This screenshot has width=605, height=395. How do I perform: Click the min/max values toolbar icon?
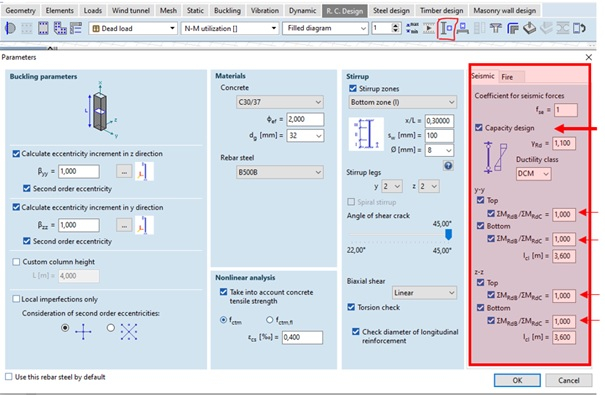click(412, 28)
